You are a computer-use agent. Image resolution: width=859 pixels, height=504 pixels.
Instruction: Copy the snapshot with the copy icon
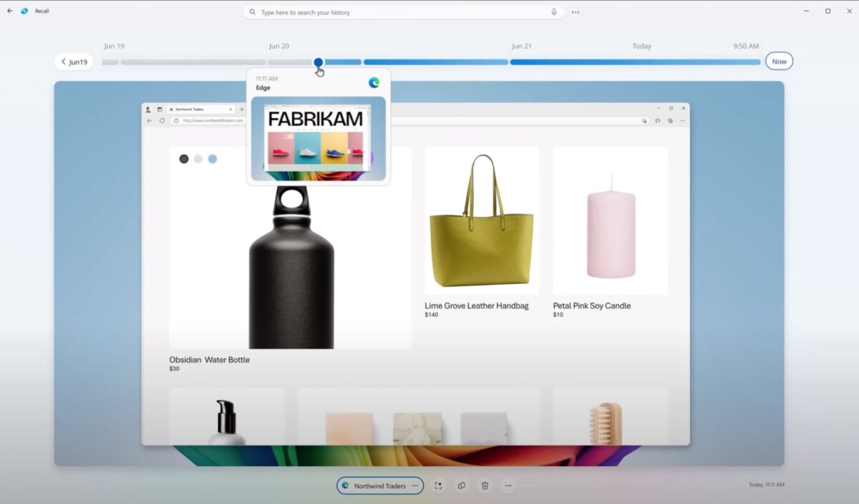(462, 485)
